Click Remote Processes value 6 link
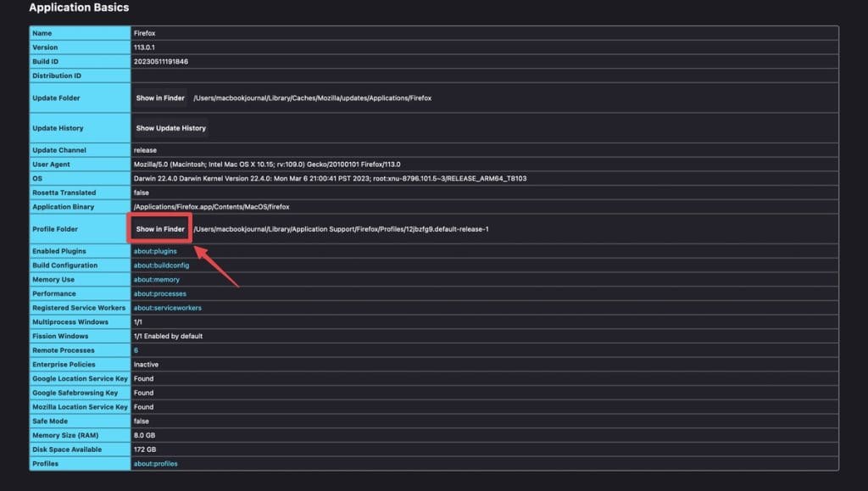Viewport: 868px width, 491px height. [x=136, y=350]
